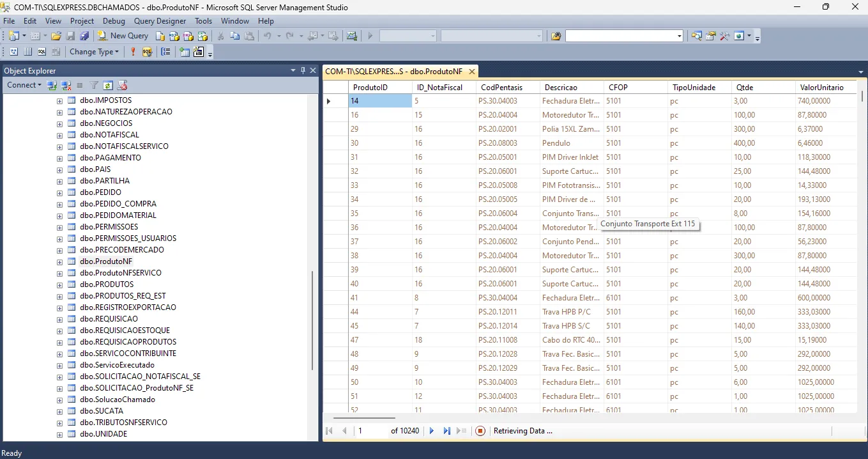Toggle the Show Diagram Pane icon
The width and height of the screenshot is (868, 459).
pyautogui.click(x=14, y=52)
